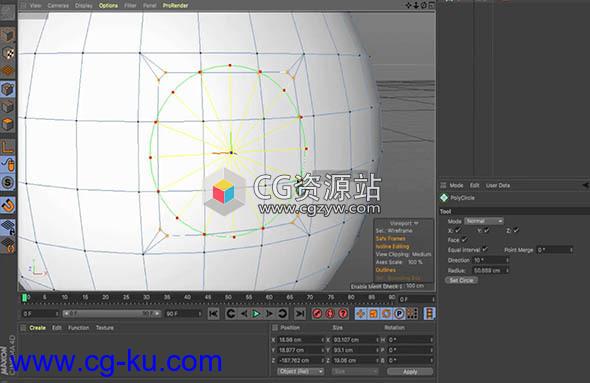Toggle Rotation keying icon
590x383 pixels.
(386, 313)
